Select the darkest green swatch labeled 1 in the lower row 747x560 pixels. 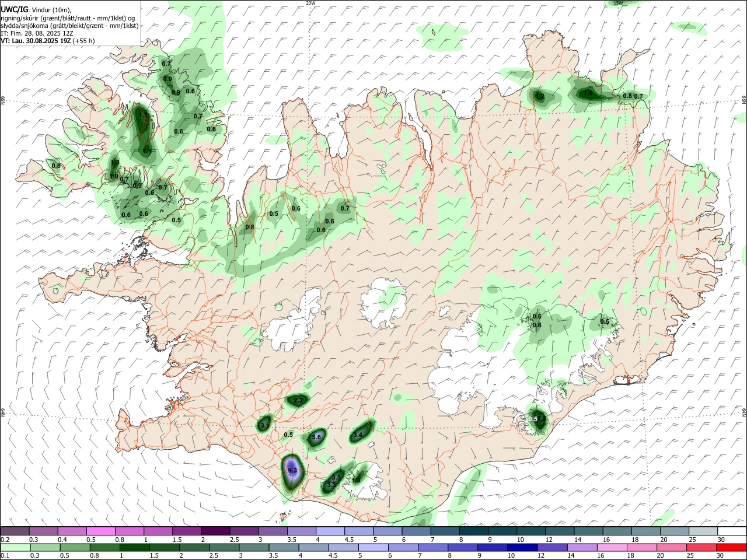pyautogui.click(x=134, y=548)
